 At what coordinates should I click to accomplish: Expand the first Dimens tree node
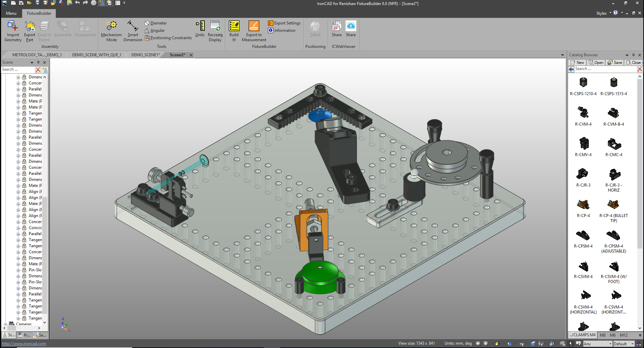coord(18,77)
